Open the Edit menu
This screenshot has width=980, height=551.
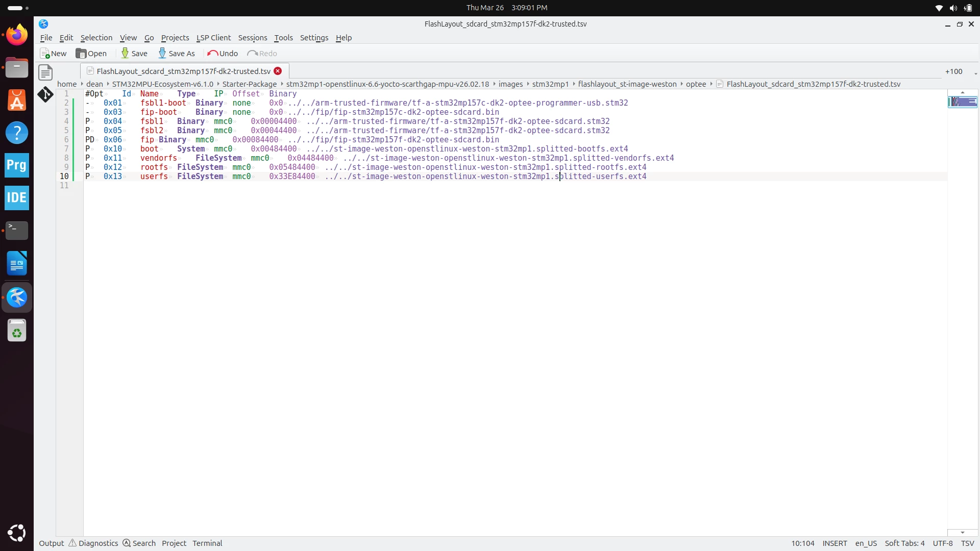point(66,38)
